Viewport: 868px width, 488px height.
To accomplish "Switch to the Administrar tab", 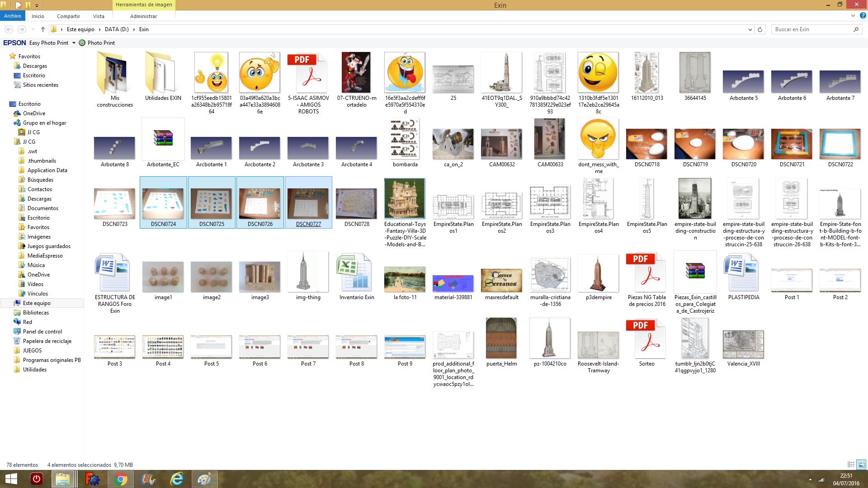I will [143, 16].
